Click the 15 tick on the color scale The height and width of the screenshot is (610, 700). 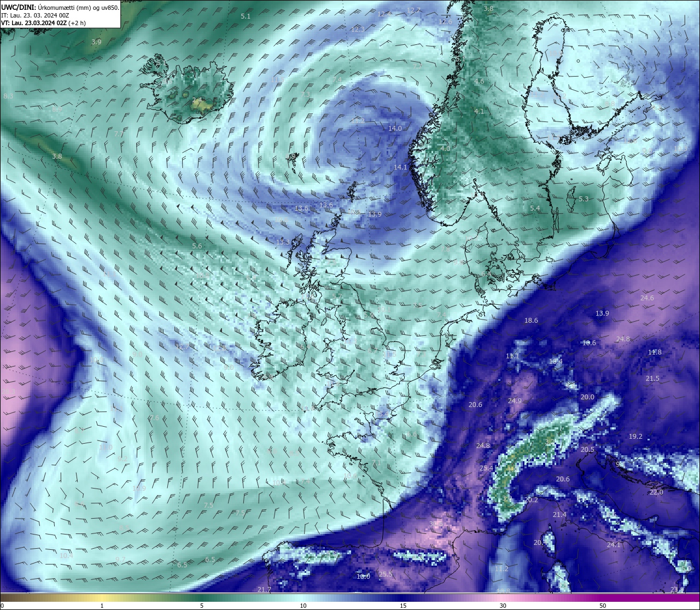[402, 605]
